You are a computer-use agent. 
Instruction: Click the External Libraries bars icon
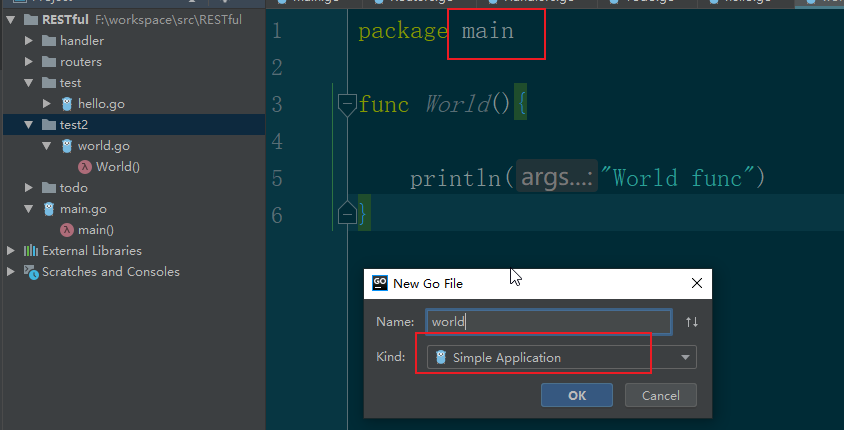[31, 251]
